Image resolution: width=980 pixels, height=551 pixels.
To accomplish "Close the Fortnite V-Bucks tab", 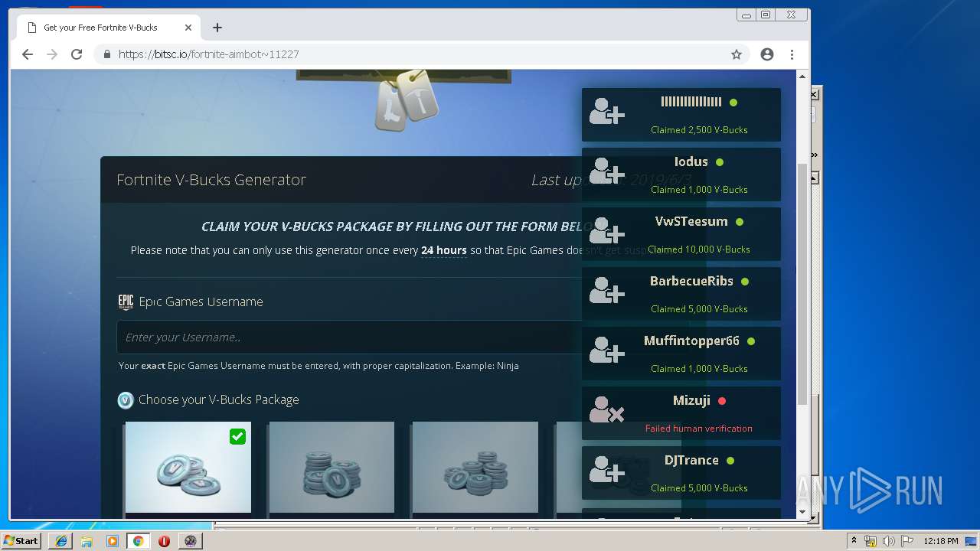I will 188,28.
